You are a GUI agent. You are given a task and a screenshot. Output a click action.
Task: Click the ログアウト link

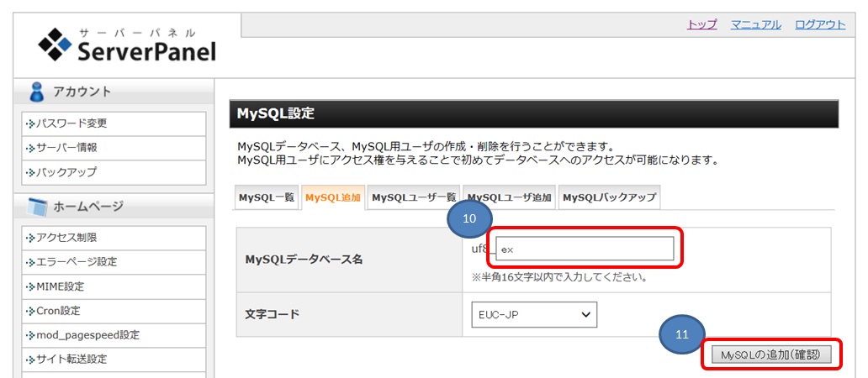click(820, 25)
